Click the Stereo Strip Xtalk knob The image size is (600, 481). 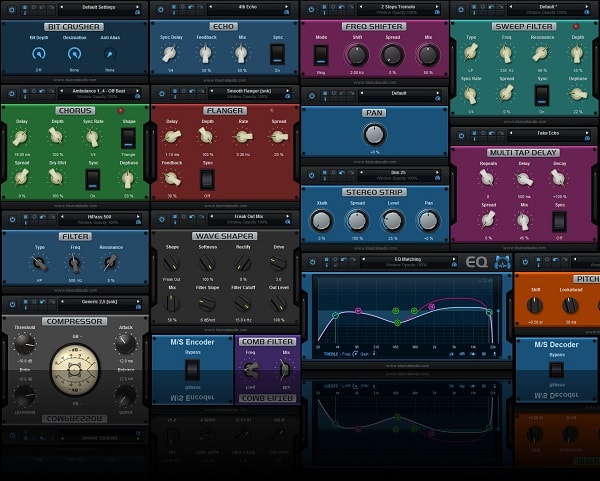(321, 221)
